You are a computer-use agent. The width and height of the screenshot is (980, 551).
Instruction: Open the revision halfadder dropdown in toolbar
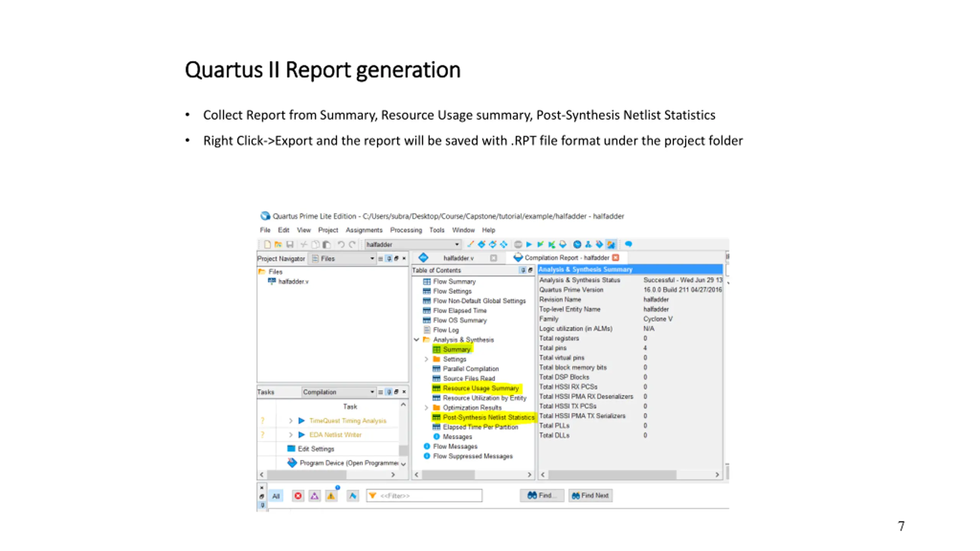(412, 244)
